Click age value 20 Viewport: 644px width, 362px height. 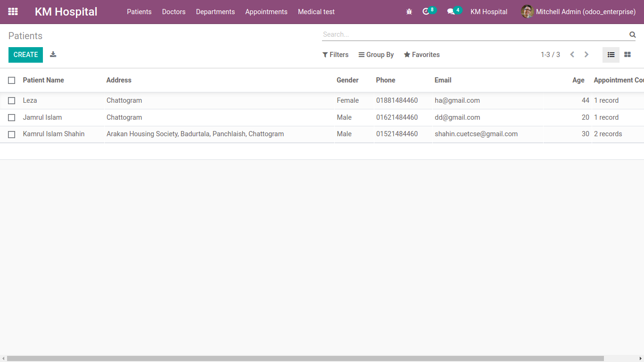click(x=586, y=117)
